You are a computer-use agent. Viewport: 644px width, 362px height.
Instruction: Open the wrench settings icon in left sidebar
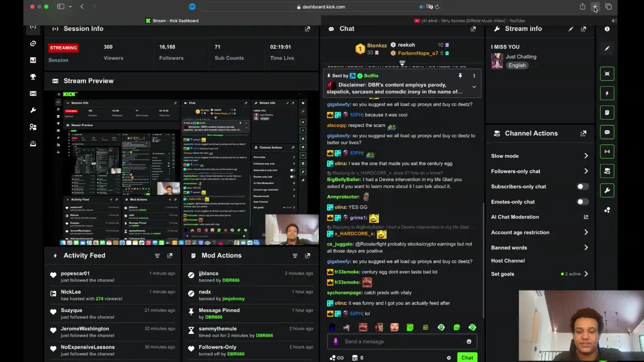33,110
